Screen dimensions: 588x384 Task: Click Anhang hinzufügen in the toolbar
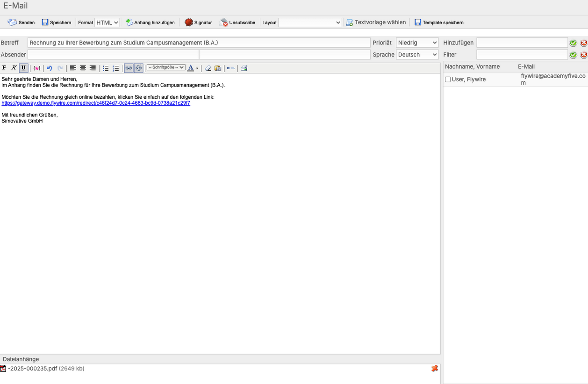click(x=150, y=22)
